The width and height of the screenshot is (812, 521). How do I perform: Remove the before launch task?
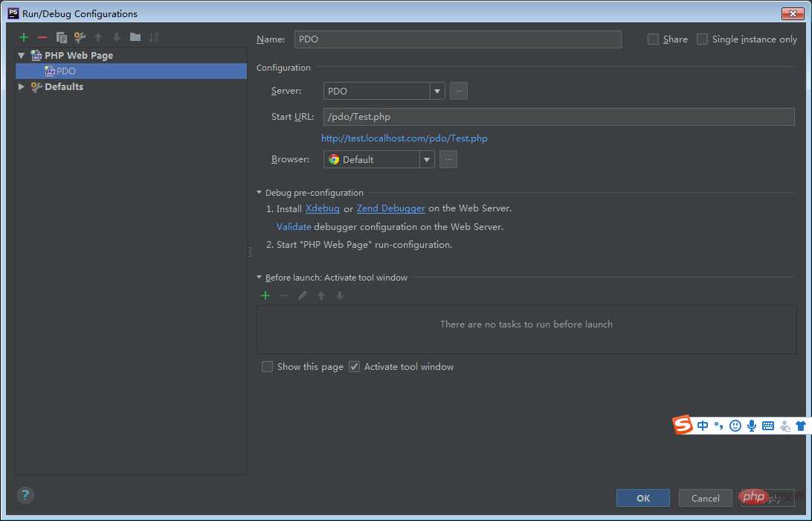[284, 295]
